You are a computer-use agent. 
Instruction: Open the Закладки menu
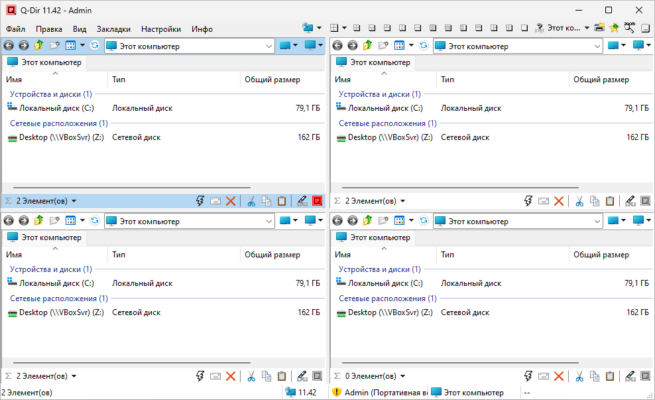[114, 29]
